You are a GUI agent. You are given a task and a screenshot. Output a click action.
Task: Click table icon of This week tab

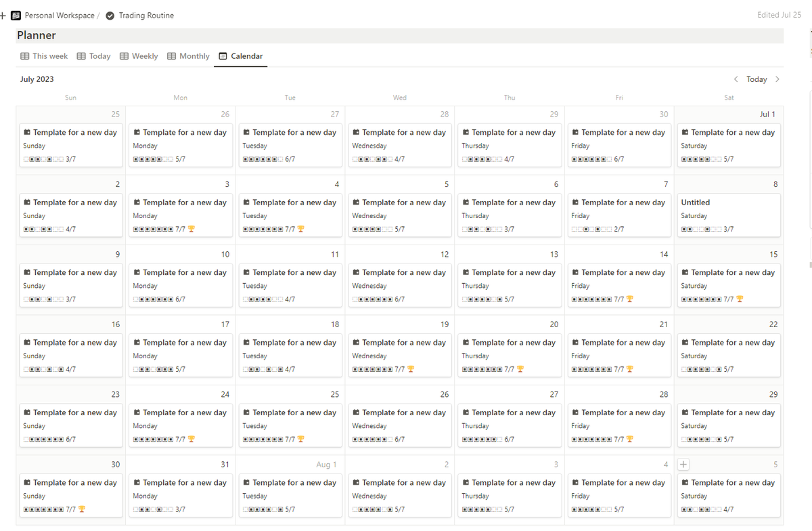click(x=25, y=56)
